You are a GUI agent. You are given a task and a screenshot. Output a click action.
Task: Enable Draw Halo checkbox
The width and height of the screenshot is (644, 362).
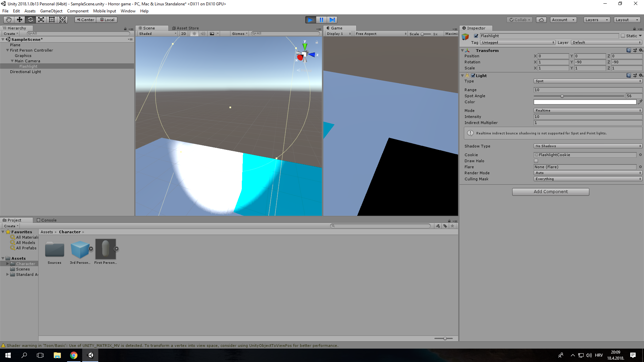[536, 161]
